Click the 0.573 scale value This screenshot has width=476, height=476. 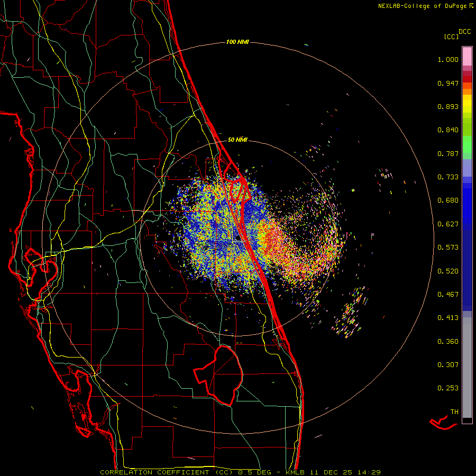coord(448,248)
